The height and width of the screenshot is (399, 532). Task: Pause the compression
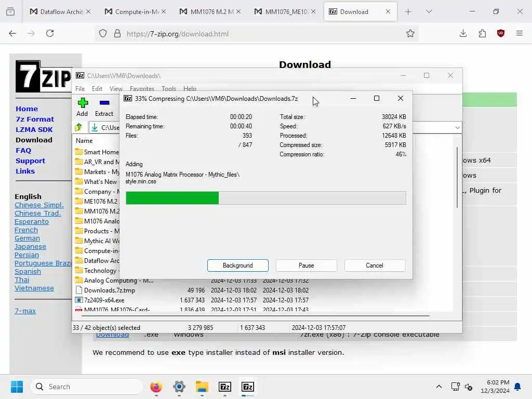(x=307, y=265)
